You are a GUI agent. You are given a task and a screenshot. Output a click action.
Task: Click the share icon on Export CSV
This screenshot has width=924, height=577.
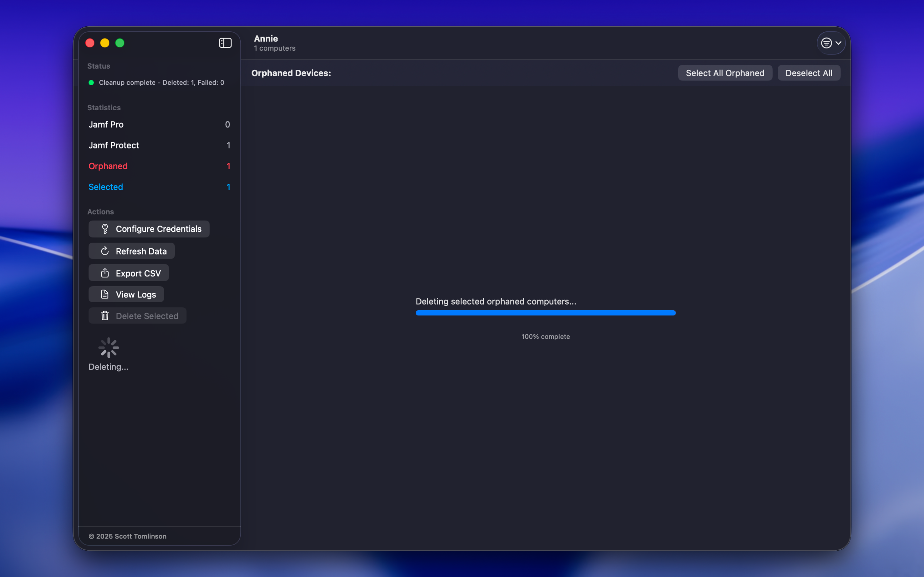tap(105, 273)
